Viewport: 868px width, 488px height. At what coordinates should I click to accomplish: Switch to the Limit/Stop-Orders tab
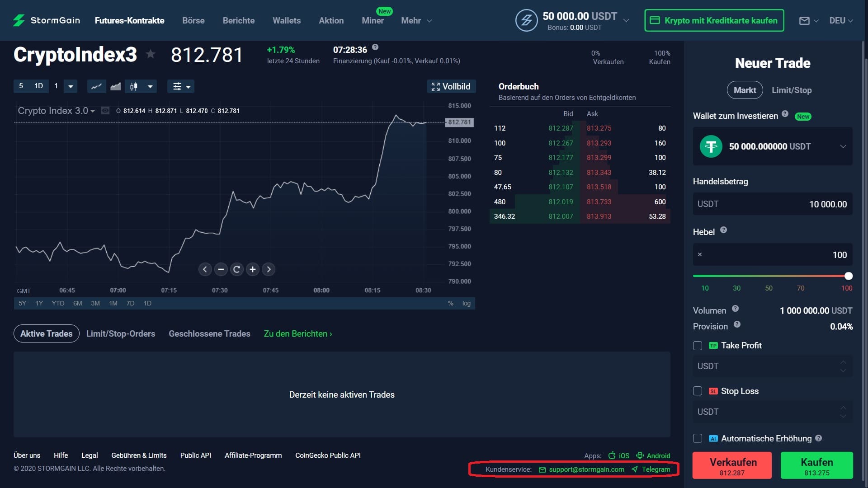(121, 334)
